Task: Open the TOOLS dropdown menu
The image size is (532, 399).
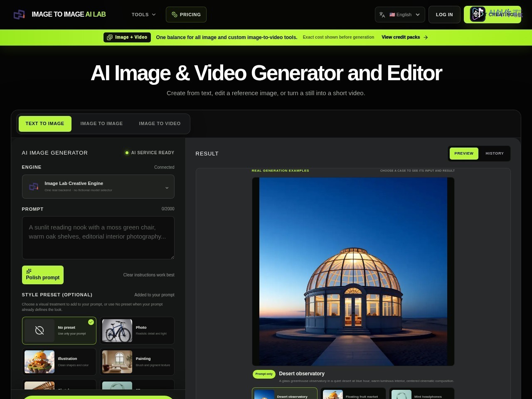Action: (x=144, y=15)
